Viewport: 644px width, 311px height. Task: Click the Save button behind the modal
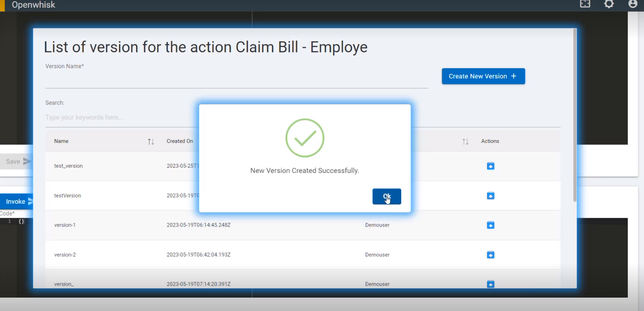coord(16,162)
